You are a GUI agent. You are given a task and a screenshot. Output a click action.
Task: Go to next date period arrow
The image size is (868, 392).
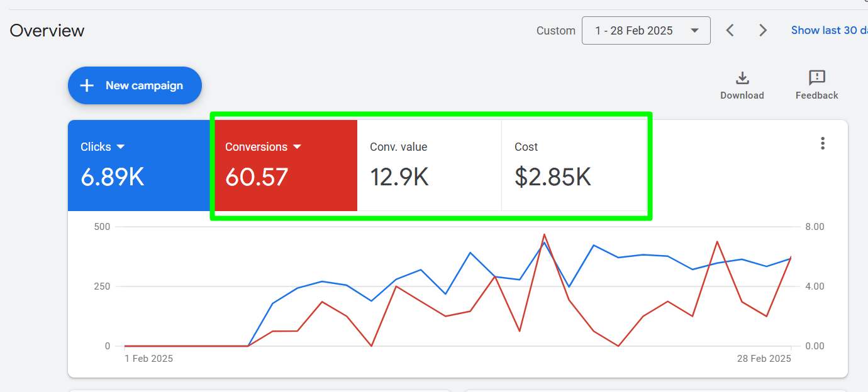(x=763, y=30)
